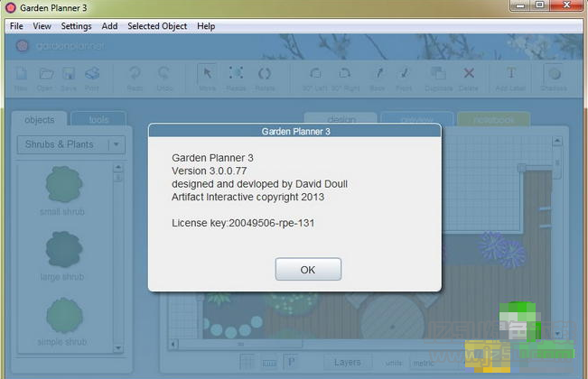The height and width of the screenshot is (379, 588).
Task: Click the License key text in the dialog
Action: click(243, 223)
